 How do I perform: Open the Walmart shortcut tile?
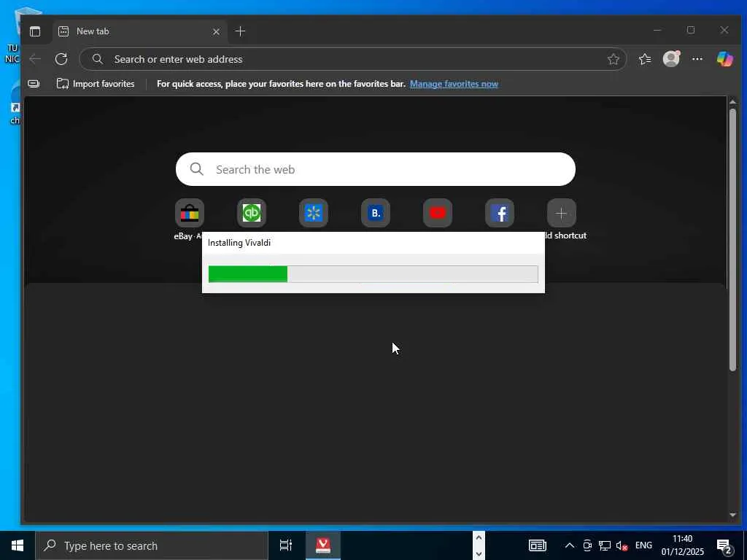point(314,214)
